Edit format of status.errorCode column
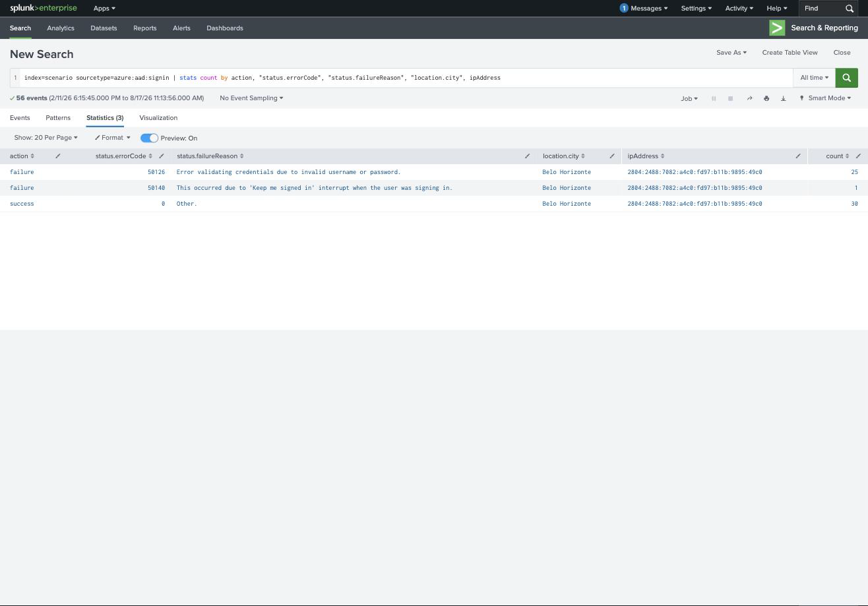868x606 pixels. click(161, 156)
